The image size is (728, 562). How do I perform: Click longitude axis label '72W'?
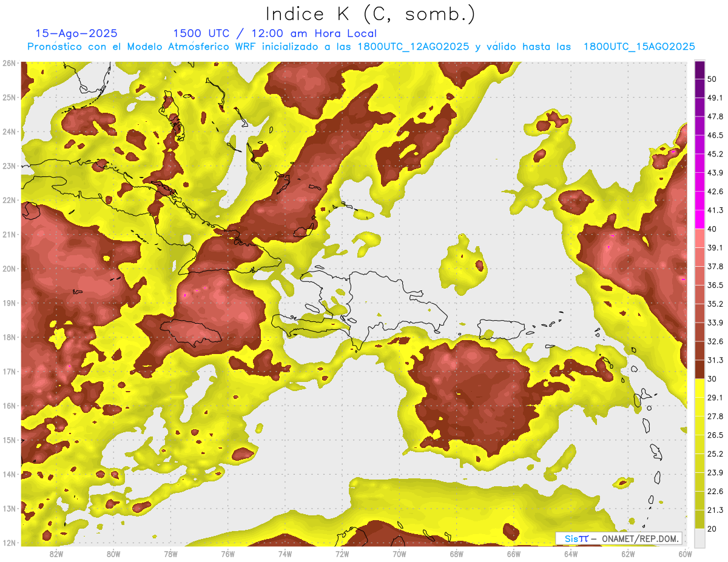pos(342,554)
